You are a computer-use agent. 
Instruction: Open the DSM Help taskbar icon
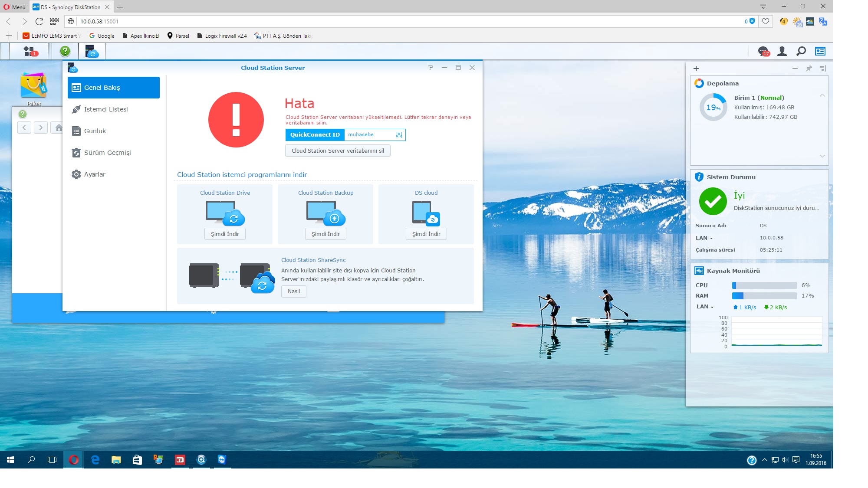click(65, 51)
